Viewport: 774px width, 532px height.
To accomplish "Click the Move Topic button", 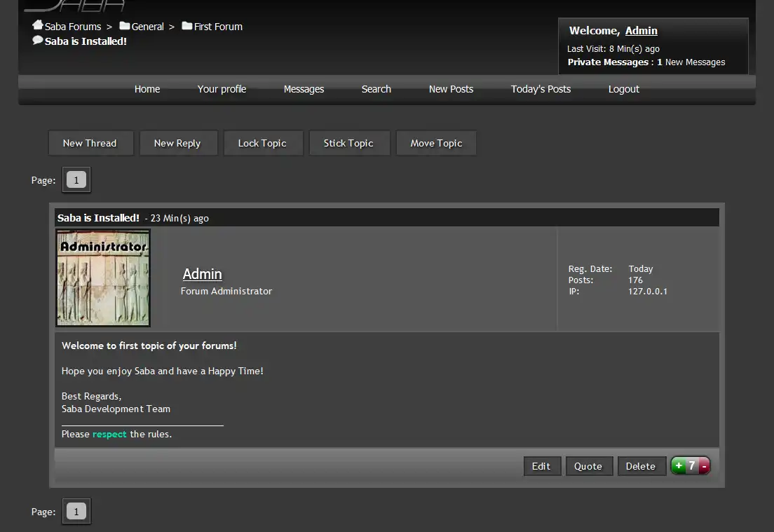I will coord(436,143).
